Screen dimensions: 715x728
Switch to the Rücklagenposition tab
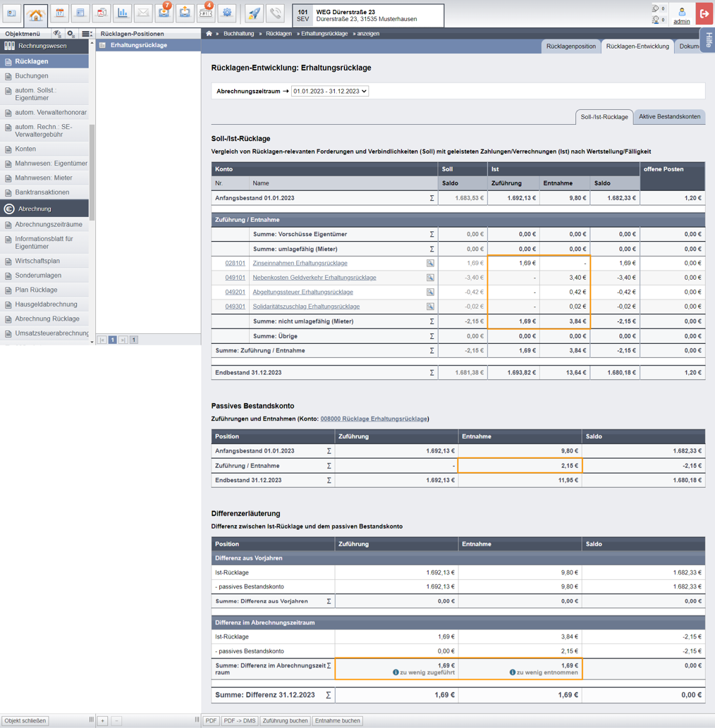coord(571,47)
